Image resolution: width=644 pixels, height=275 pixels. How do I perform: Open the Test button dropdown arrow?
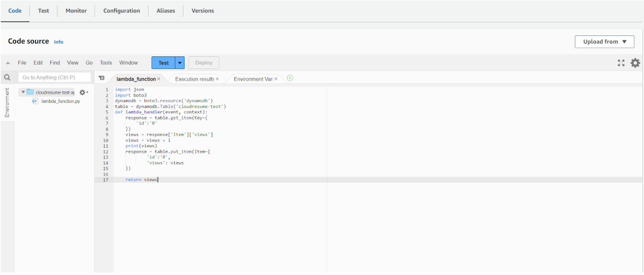180,63
